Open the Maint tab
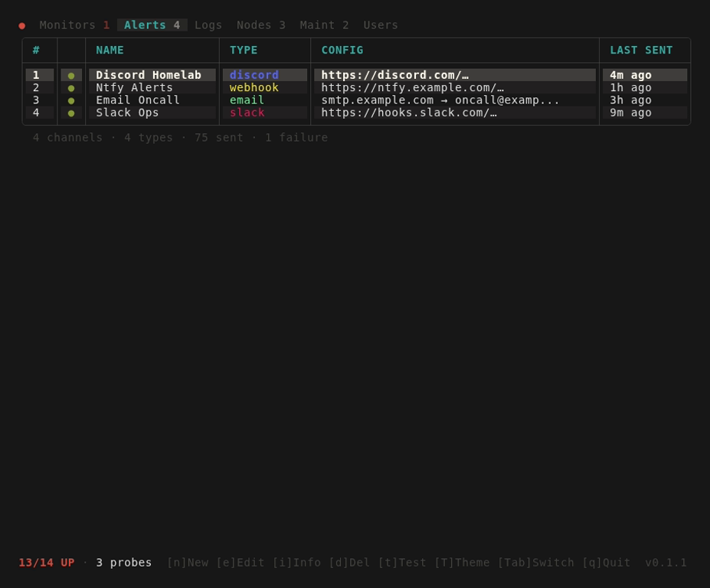Screen dimensions: 710x588 pyautogui.click(x=324, y=25)
